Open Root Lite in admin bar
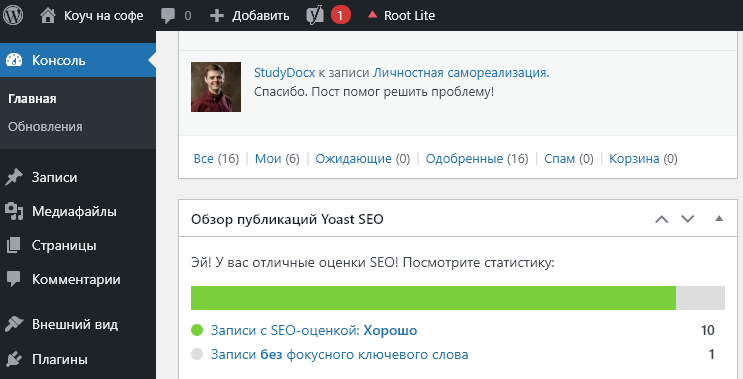The width and height of the screenshot is (743, 379). pos(409,16)
